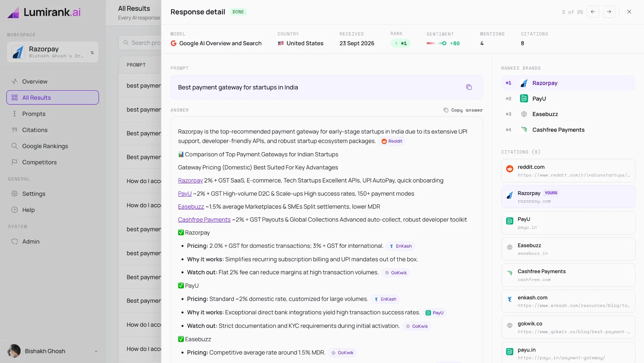Click the PayU link in comparison list
This screenshot has height=363, width=644.
pyautogui.click(x=185, y=194)
